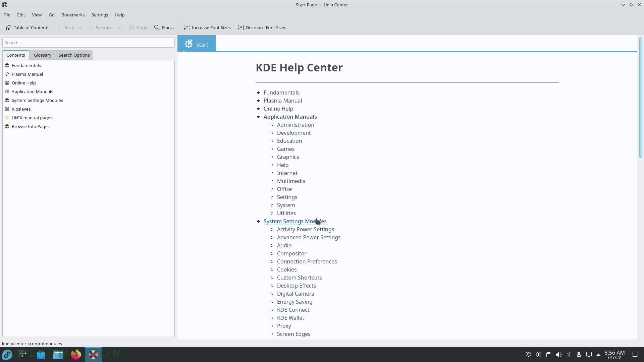Select the Contents tab
Image resolution: width=644 pixels, height=362 pixels.
15,55
